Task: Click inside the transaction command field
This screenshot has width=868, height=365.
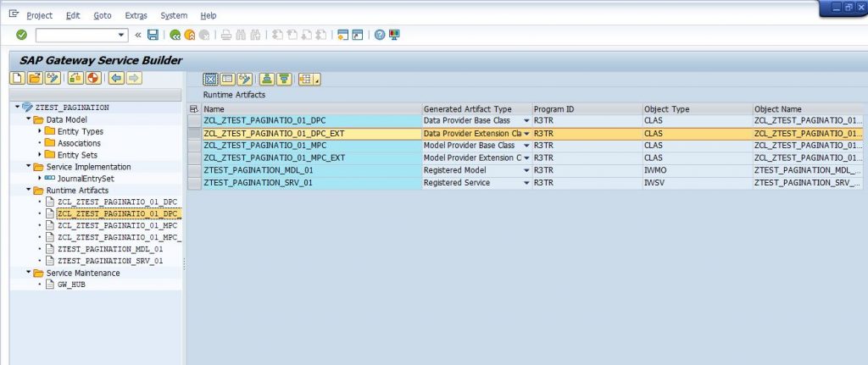Action: 76,36
